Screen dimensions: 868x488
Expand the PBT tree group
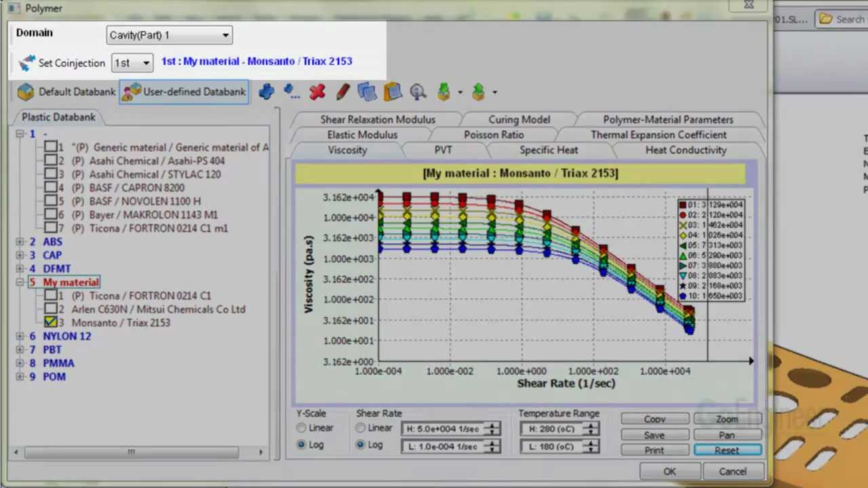coord(20,350)
